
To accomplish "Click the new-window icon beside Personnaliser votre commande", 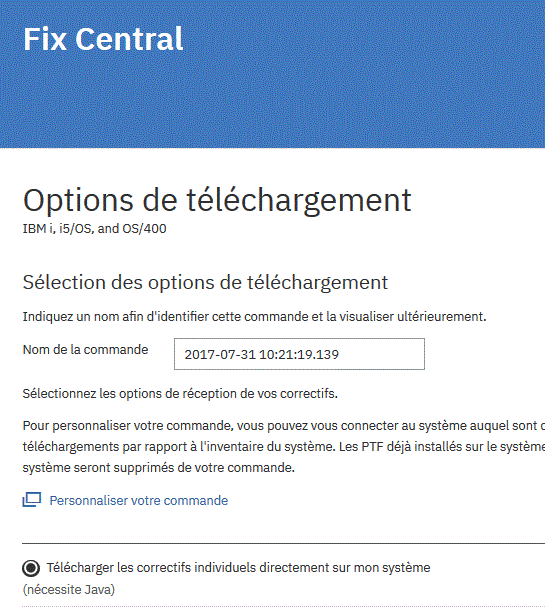I will tap(31, 500).
